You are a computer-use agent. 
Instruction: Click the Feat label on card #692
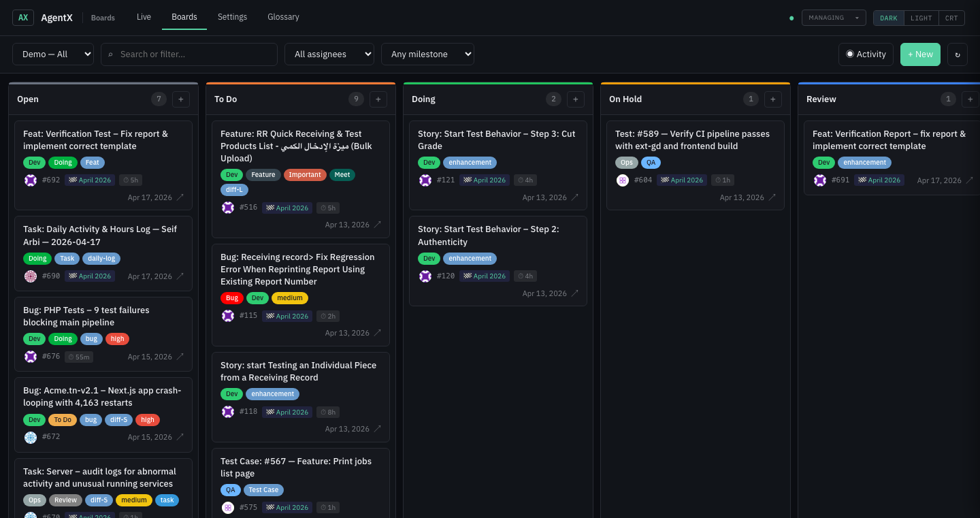pyautogui.click(x=93, y=163)
